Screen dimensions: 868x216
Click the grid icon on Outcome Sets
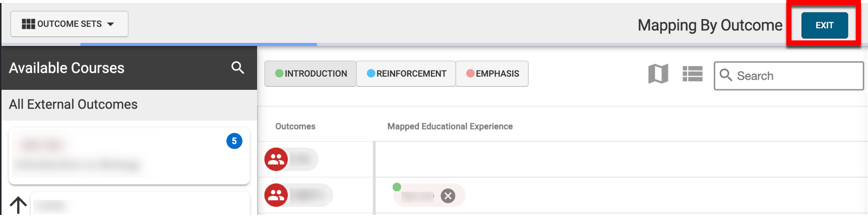coord(28,24)
